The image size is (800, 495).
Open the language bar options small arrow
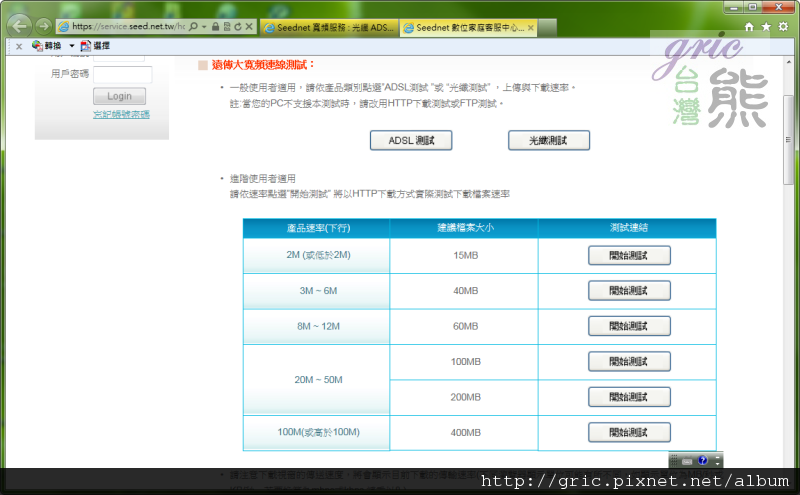tap(717, 464)
